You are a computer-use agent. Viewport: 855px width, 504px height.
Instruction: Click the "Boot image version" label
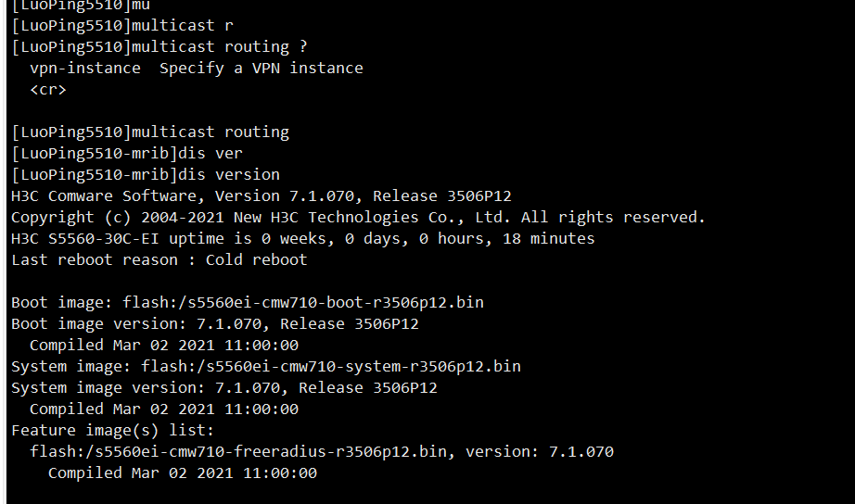[95, 323]
